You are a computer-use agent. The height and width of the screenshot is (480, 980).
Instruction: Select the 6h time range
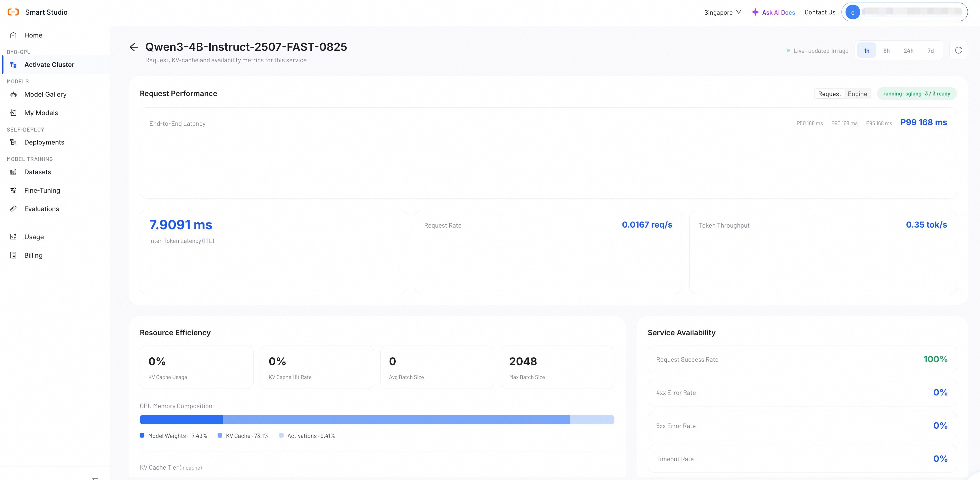887,50
